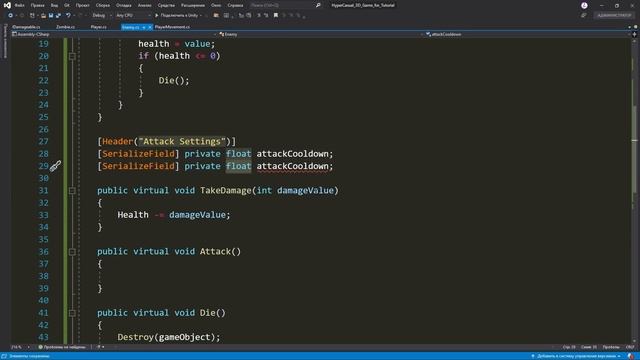This screenshot has width=640, height=360.
Task: Switch to the Zombie.cs tab
Action: pos(65,27)
